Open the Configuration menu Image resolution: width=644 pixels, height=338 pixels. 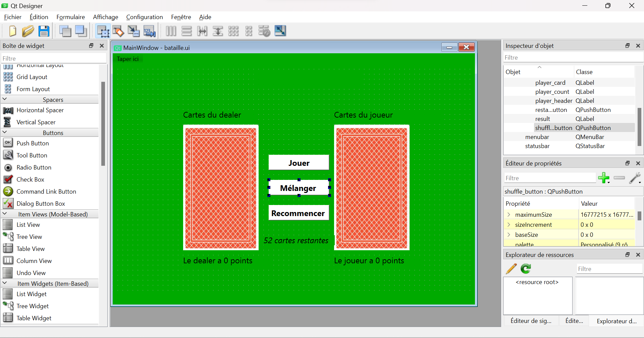(145, 17)
